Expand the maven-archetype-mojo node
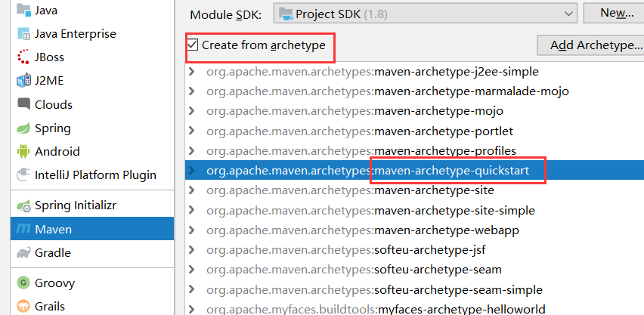The width and height of the screenshot is (644, 315). pos(191,111)
